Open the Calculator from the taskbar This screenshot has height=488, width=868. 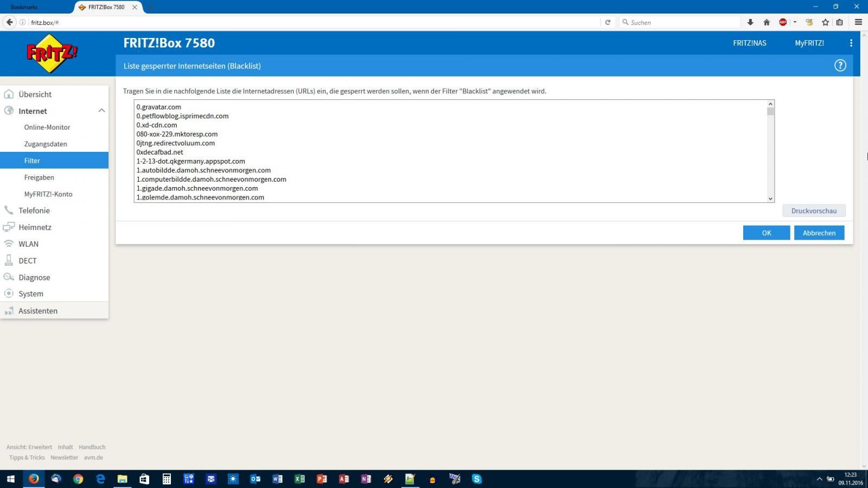pyautogui.click(x=167, y=479)
